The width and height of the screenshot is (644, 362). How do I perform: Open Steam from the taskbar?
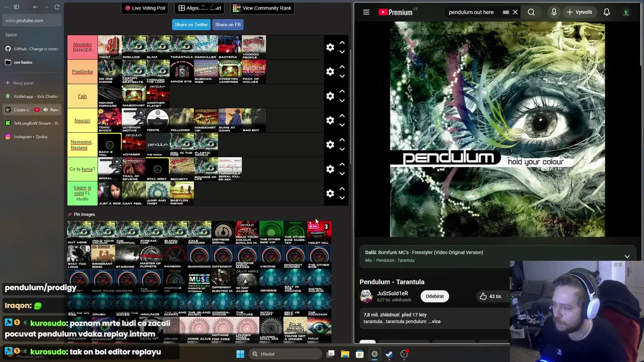pyautogui.click(x=389, y=354)
